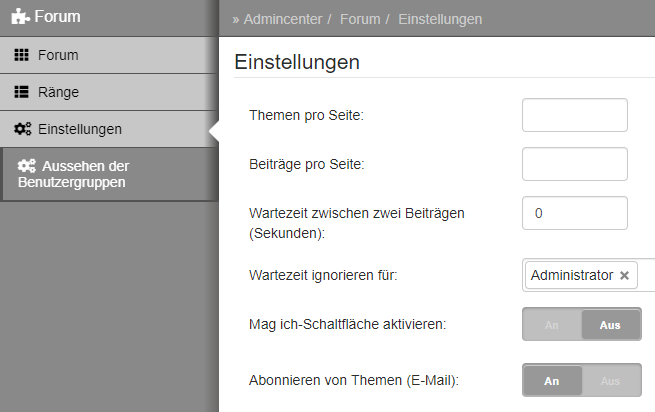
Task: Click the gears icon beside Aussehen der Benutzergruppen
Action: [27, 166]
